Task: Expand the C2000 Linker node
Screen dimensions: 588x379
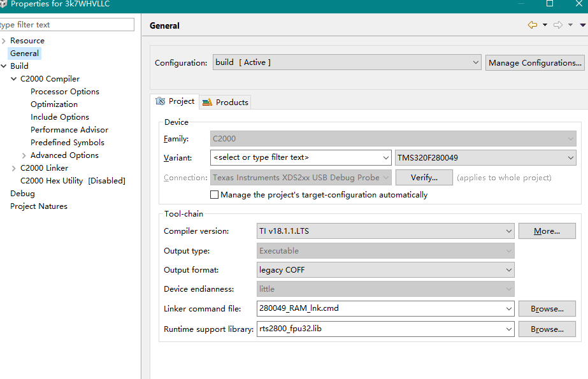Action: tap(14, 168)
